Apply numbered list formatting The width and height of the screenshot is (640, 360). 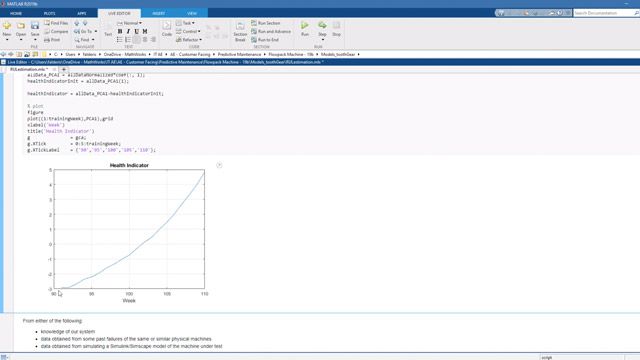click(128, 40)
